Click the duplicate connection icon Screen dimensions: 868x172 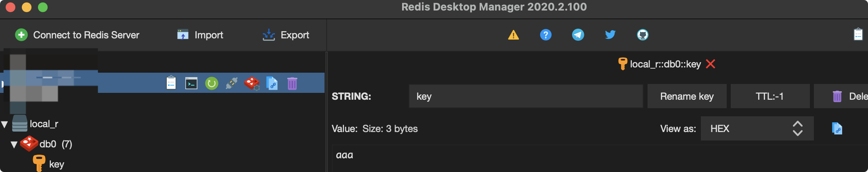[272, 83]
